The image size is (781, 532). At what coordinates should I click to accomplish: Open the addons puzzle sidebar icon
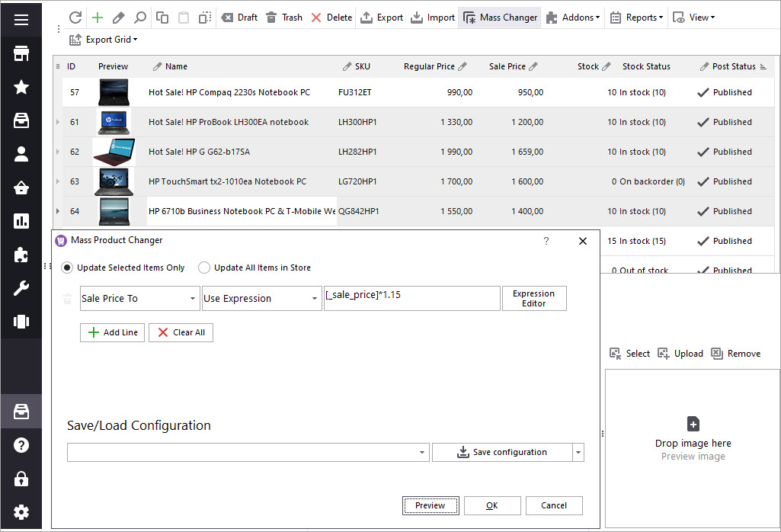click(21, 255)
